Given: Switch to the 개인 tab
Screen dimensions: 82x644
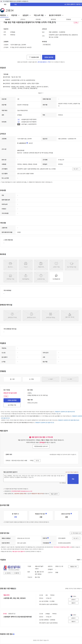Looking at the screenshot, I should (5, 5).
